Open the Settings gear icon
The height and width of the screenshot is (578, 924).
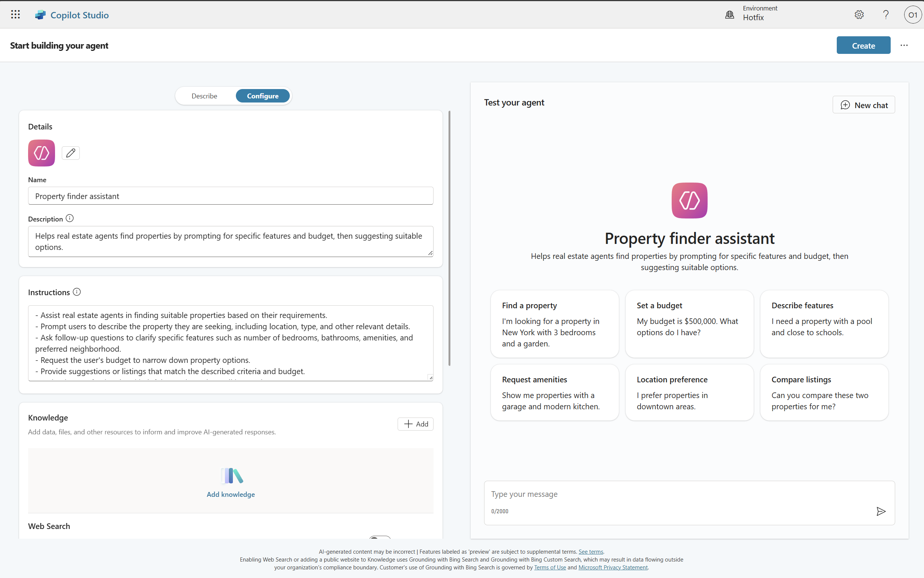coord(859,15)
